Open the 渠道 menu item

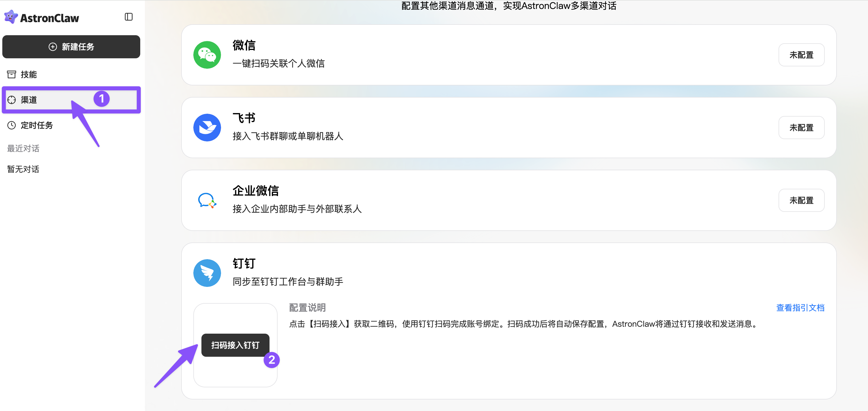pos(71,100)
